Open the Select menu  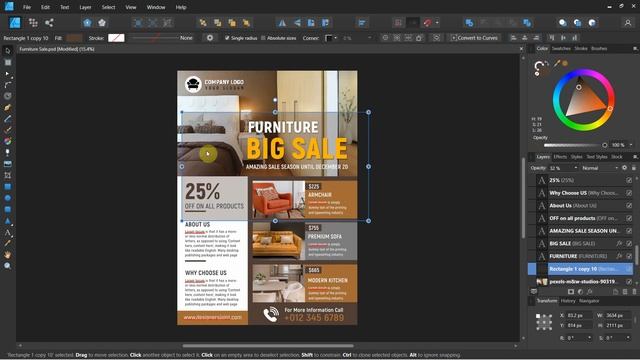coord(108,7)
